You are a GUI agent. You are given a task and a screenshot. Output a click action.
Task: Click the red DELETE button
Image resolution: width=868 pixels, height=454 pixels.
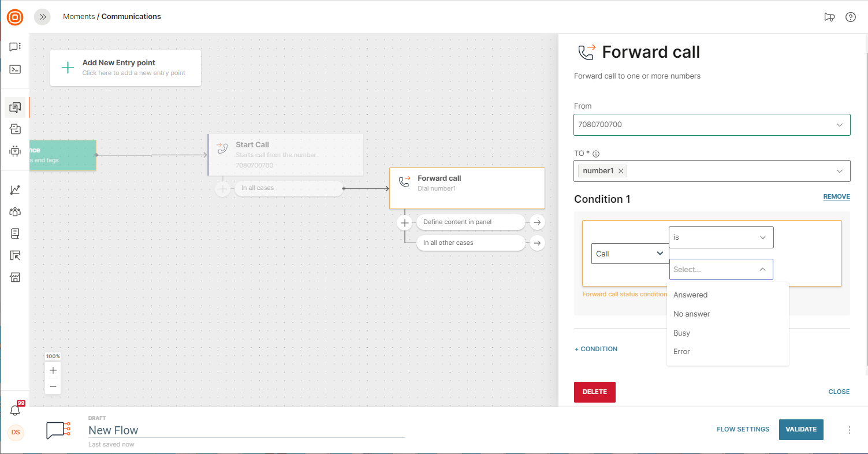594,392
